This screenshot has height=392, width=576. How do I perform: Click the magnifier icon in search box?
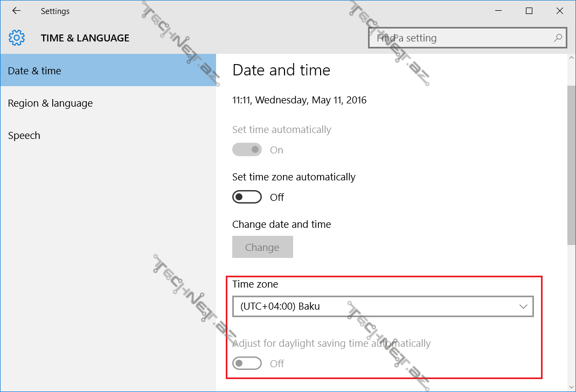[x=558, y=38]
